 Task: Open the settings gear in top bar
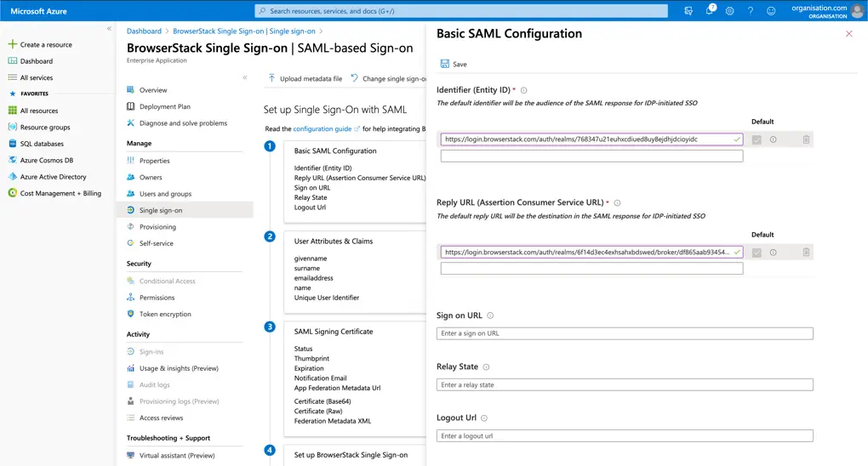pos(729,11)
